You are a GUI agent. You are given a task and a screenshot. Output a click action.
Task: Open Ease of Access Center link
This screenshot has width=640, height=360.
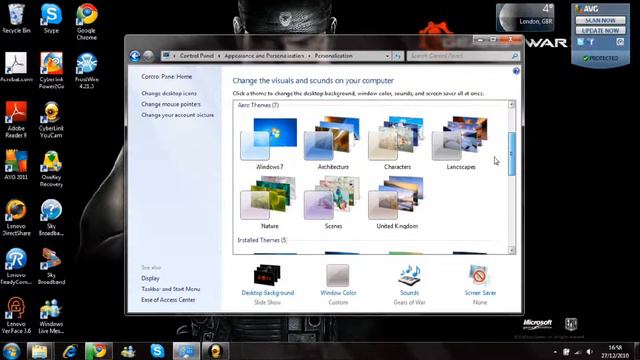coord(168,300)
